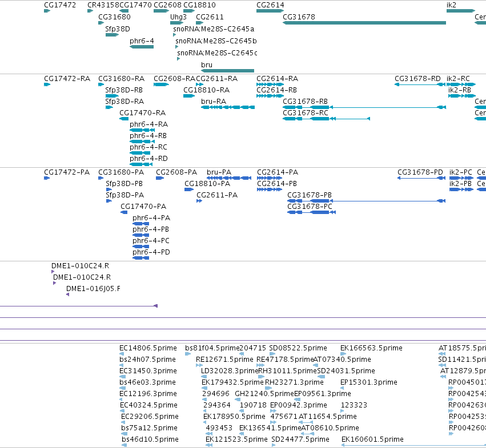Open transcript phr6-4-RC

pyautogui.click(x=148, y=147)
